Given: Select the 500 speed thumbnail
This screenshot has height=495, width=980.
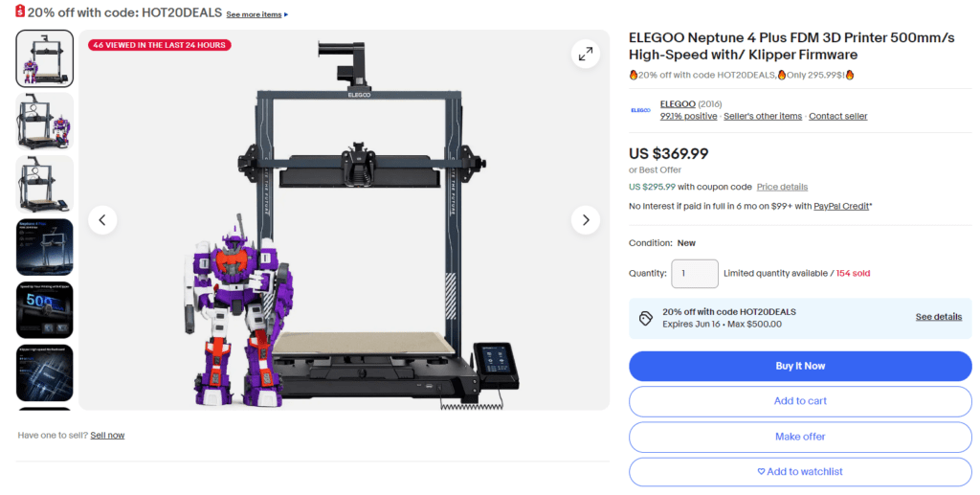Looking at the screenshot, I should (44, 310).
